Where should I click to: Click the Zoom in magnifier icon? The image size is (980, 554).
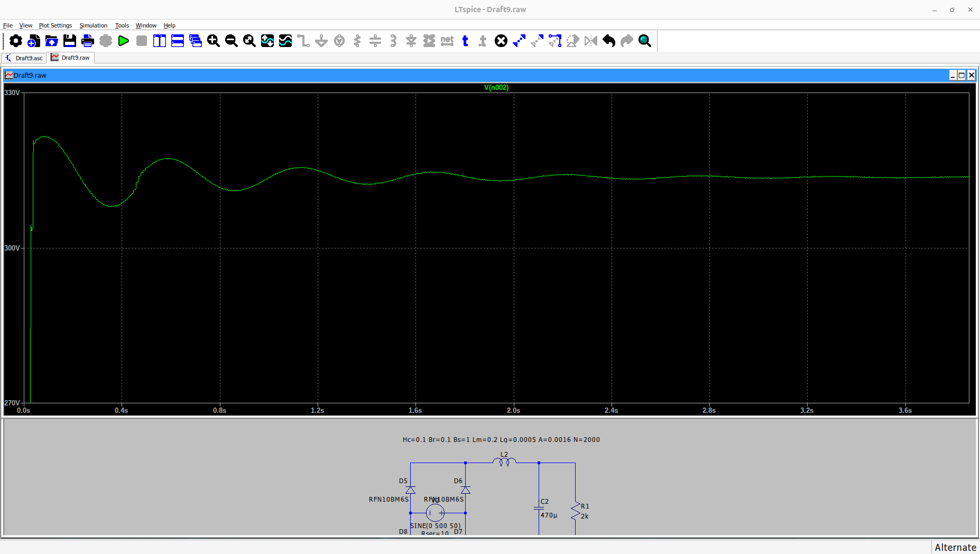coord(214,41)
